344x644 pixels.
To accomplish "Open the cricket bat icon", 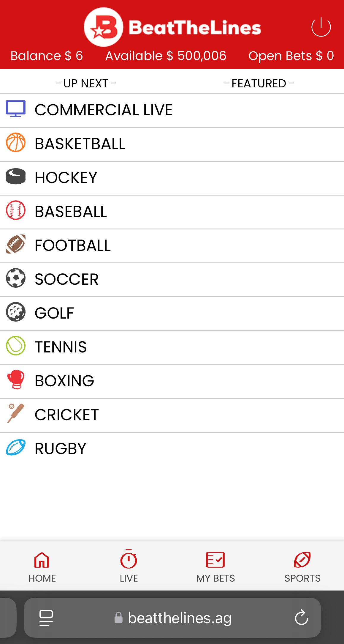I will pos(16,413).
